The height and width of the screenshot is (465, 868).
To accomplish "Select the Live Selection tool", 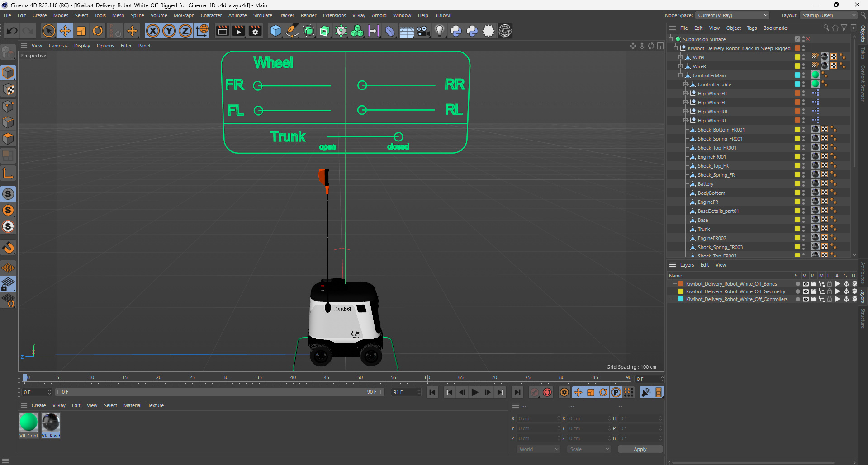I will point(48,31).
